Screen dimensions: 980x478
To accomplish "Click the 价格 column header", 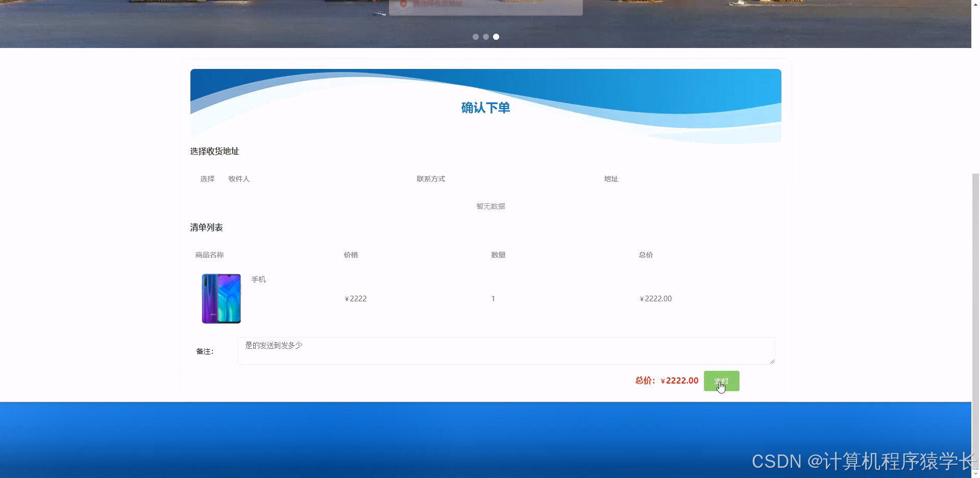I will click(351, 255).
